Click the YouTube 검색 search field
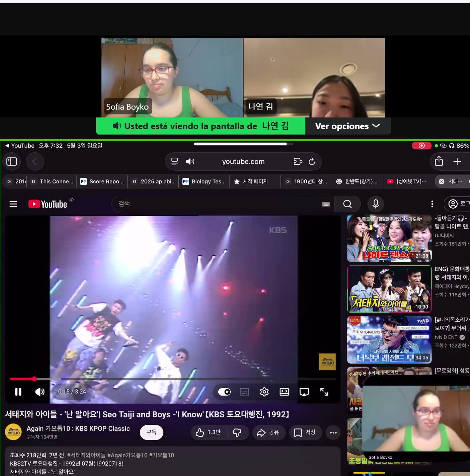Screen dimensions: 470x476 223,204
